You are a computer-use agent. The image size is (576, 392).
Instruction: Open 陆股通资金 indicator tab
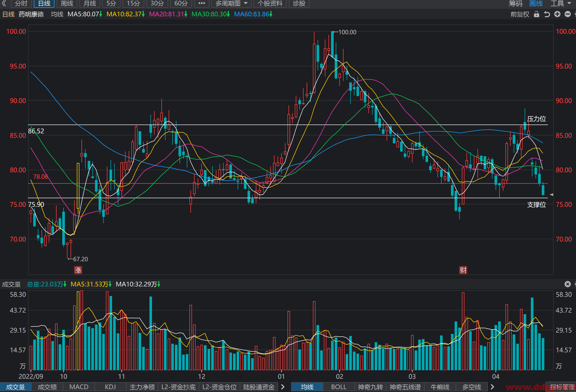tap(259, 387)
